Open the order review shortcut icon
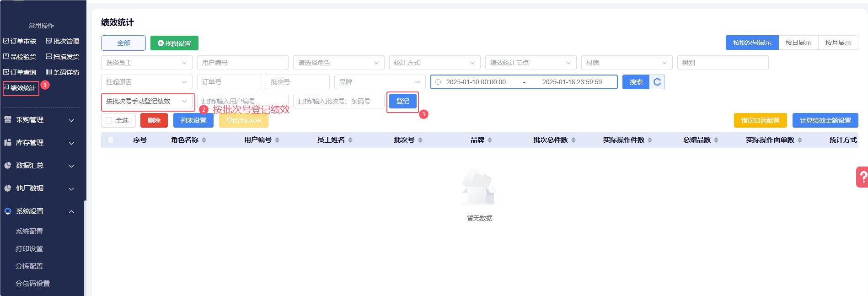868x296 pixels. click(x=6, y=41)
